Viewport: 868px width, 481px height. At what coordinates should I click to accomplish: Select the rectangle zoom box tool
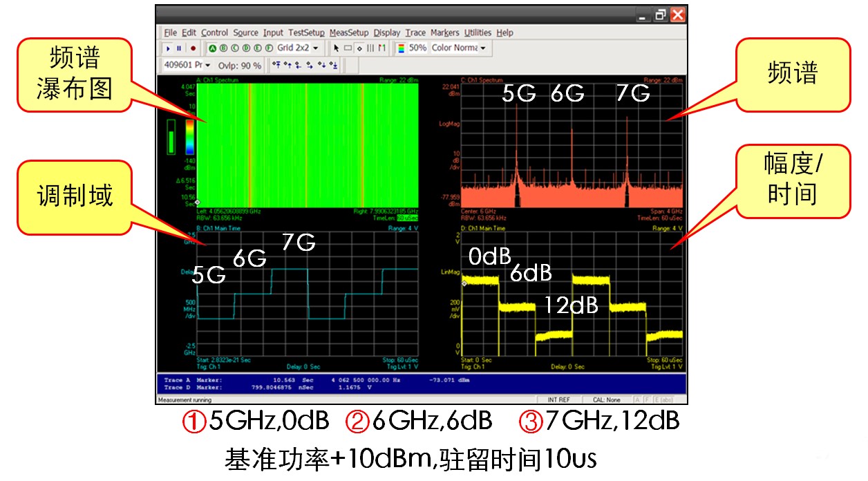[x=348, y=48]
